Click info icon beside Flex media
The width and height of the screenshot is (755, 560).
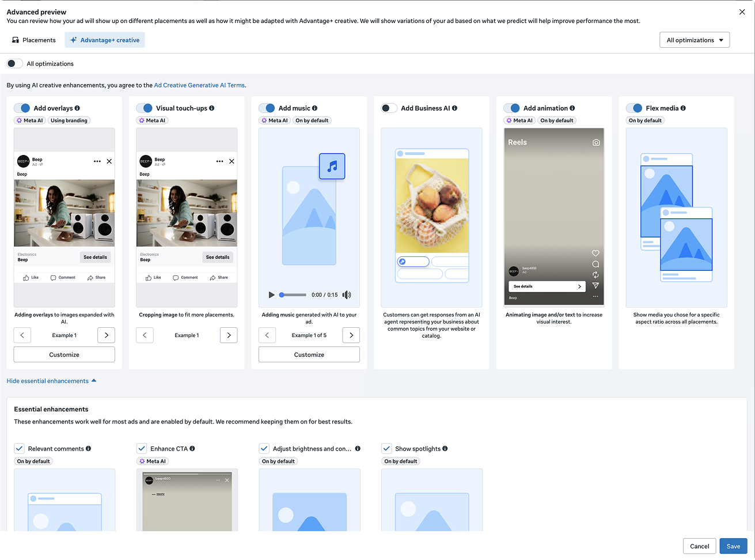click(x=683, y=108)
